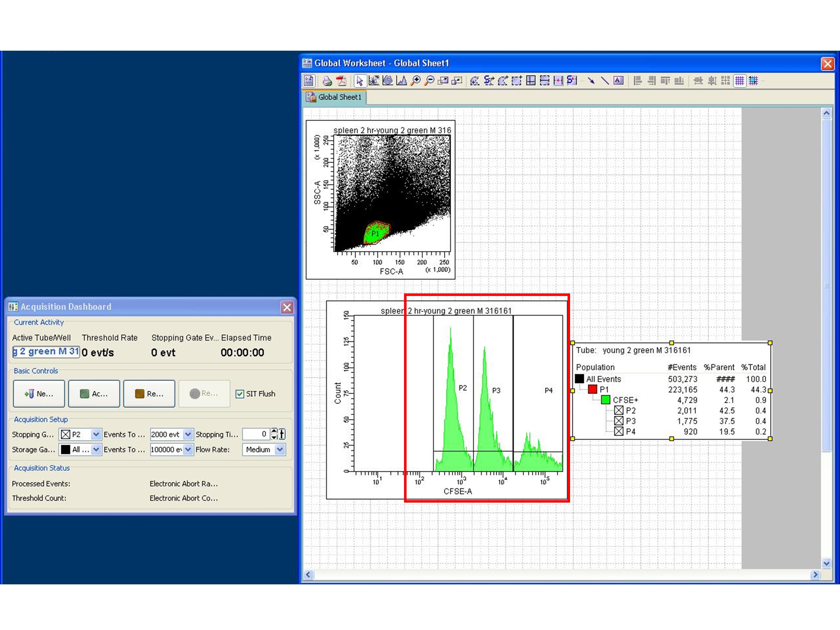
Task: Toggle the show grid button
Action: (739, 81)
